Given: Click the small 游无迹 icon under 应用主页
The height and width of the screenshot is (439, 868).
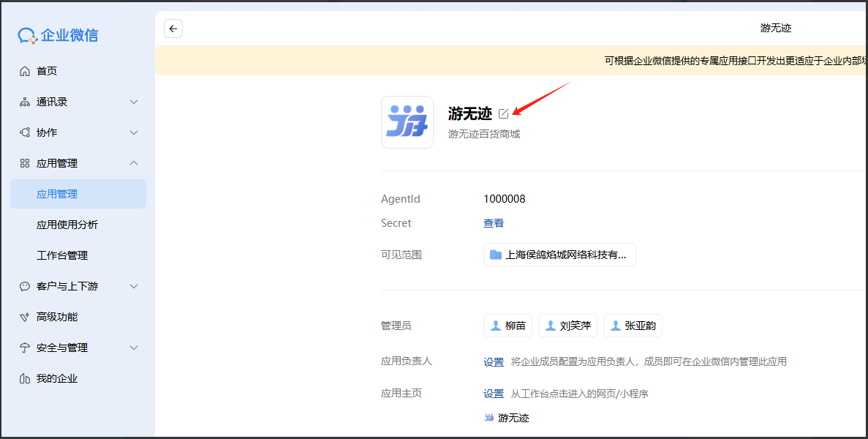Looking at the screenshot, I should click(489, 418).
